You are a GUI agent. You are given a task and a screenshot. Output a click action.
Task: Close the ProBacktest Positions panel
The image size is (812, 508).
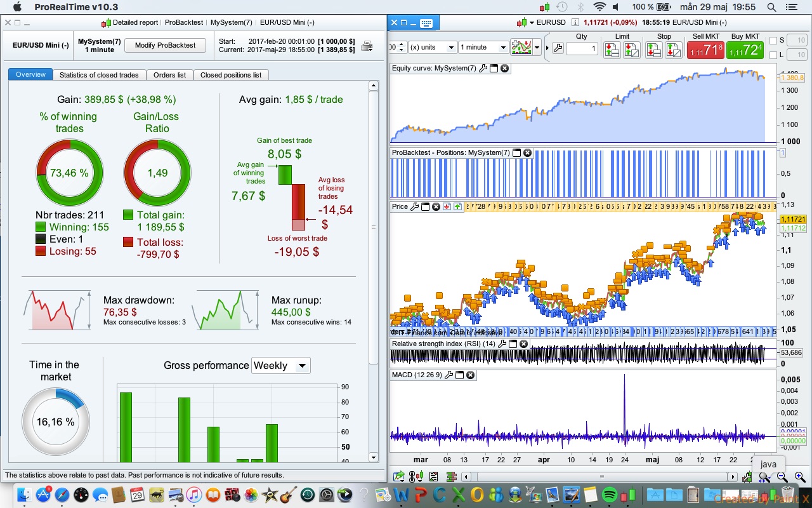pos(527,152)
